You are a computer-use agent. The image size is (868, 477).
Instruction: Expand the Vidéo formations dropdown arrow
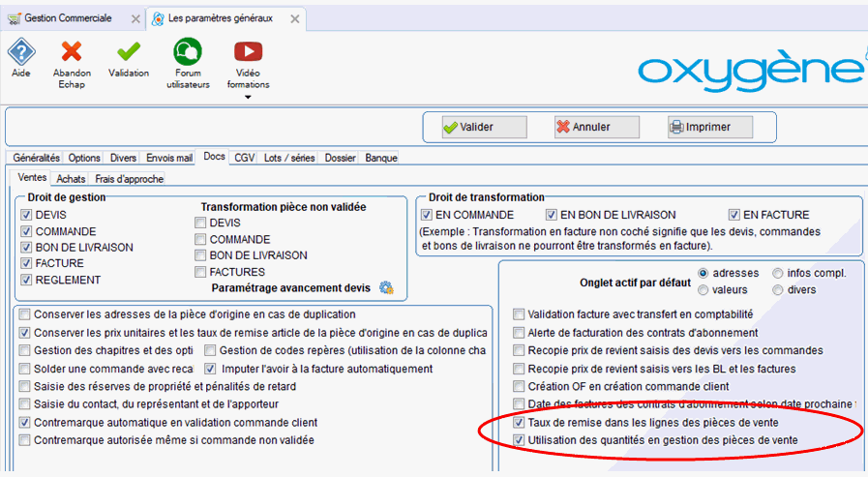point(248,97)
